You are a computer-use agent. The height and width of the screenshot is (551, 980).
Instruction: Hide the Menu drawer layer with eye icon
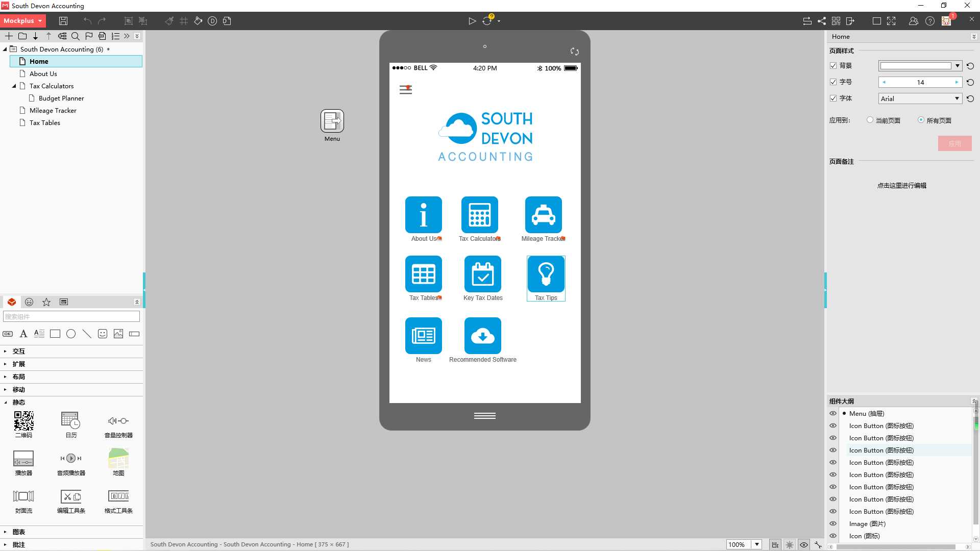coord(833,414)
